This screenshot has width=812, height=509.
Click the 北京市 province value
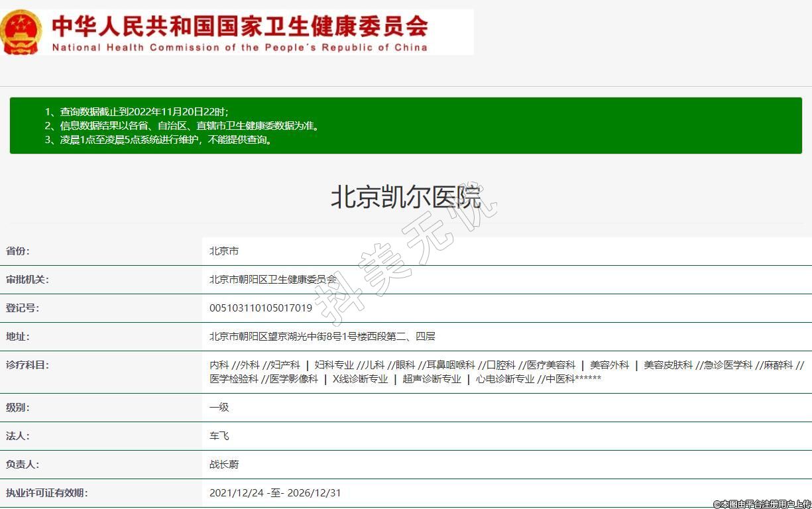point(224,251)
